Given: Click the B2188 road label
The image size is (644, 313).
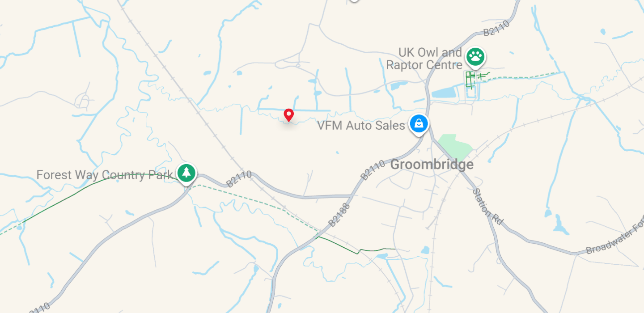Looking at the screenshot, I should pyautogui.click(x=340, y=214).
